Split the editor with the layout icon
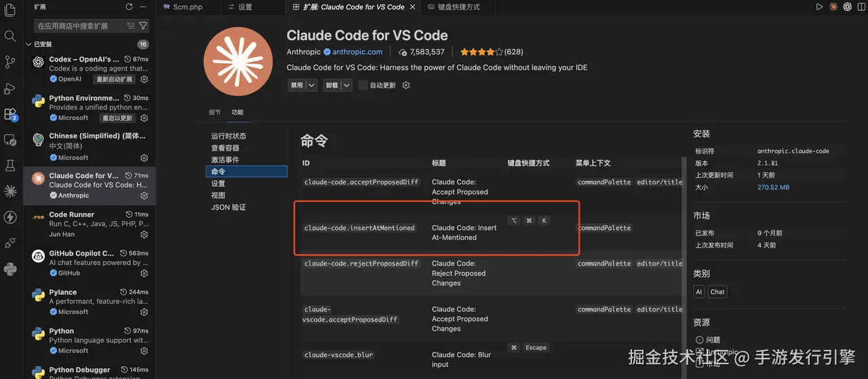The width and height of the screenshot is (868, 379). tap(861, 7)
